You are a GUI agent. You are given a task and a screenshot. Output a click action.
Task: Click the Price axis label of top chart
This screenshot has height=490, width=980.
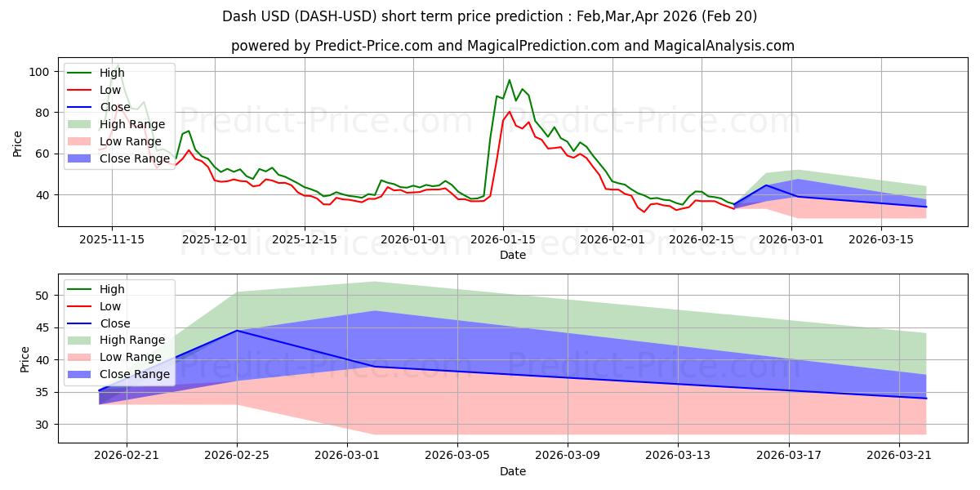pos(18,144)
